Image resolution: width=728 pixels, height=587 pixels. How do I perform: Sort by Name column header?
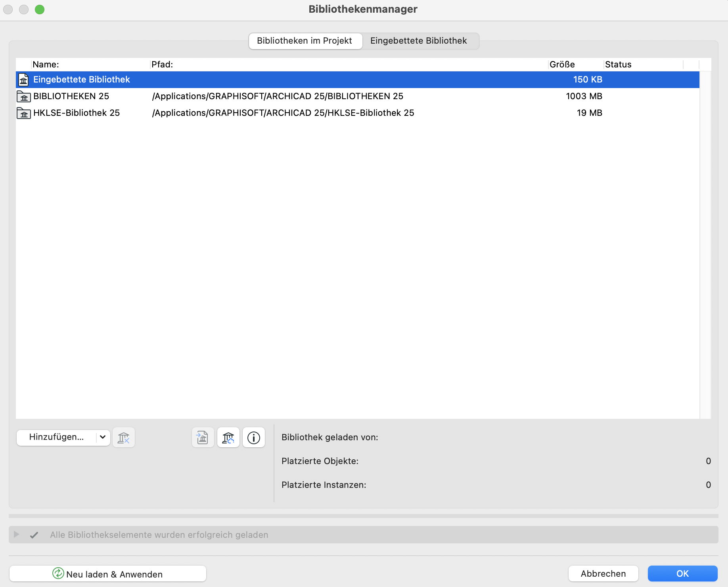[91, 65]
